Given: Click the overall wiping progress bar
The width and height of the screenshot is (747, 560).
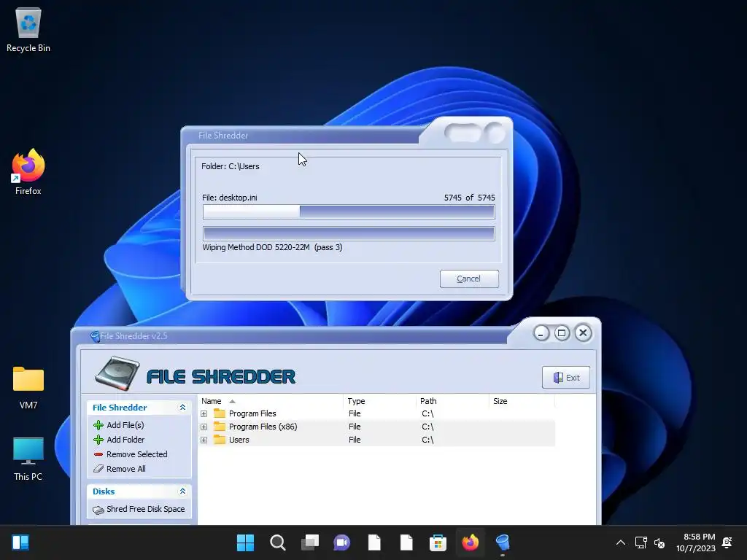Looking at the screenshot, I should coord(349,233).
